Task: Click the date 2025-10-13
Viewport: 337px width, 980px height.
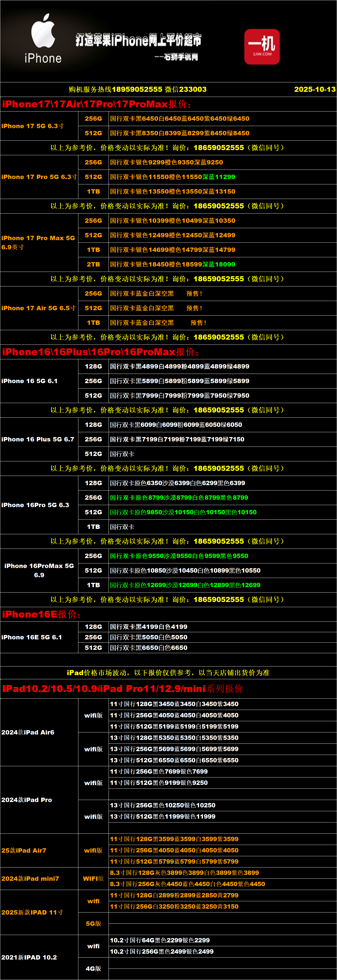Action: pos(314,90)
